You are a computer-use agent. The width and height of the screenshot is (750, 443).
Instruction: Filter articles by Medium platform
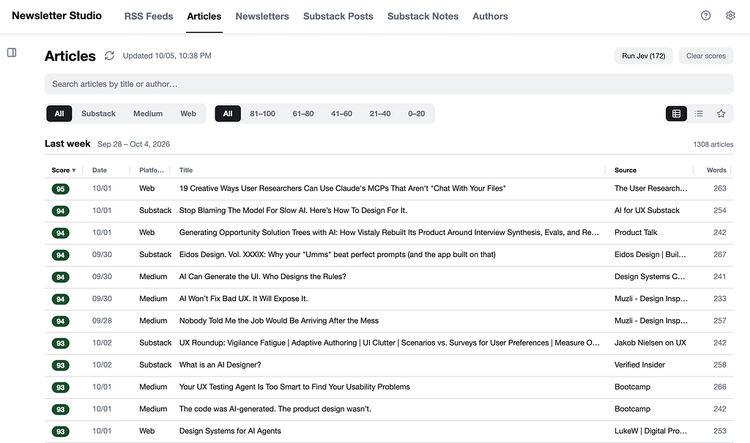click(148, 113)
